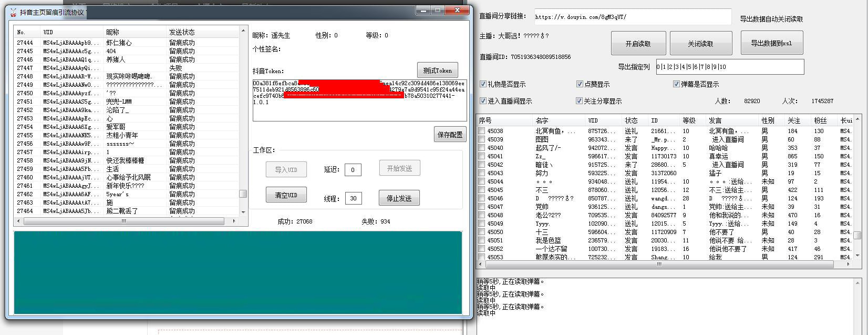Toggle the 点赞显示 checkbox
The image size is (868, 335).
pos(580,84)
